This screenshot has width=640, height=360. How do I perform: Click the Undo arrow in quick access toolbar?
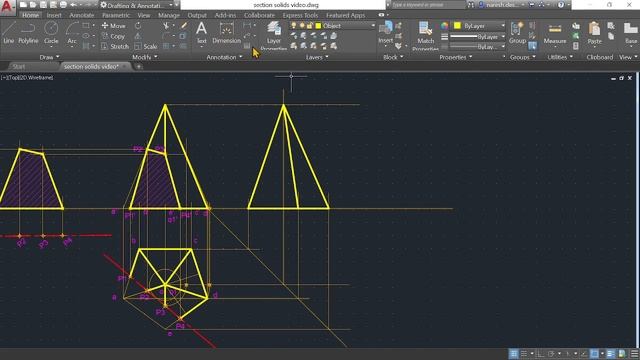coord(74,5)
